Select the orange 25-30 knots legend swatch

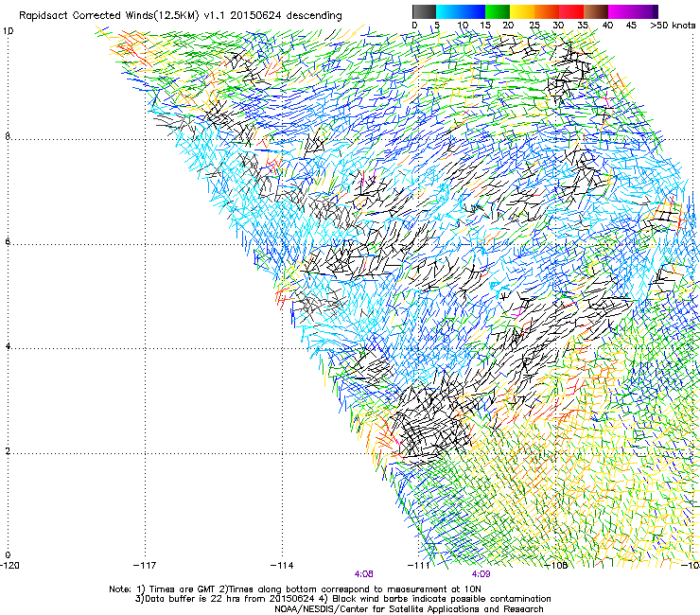547,11
